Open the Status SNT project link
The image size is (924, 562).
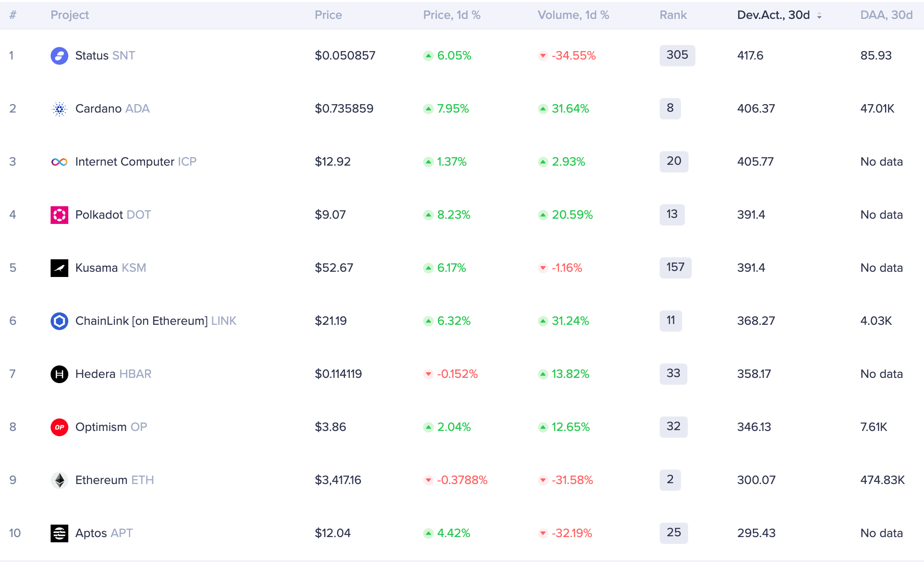(105, 55)
